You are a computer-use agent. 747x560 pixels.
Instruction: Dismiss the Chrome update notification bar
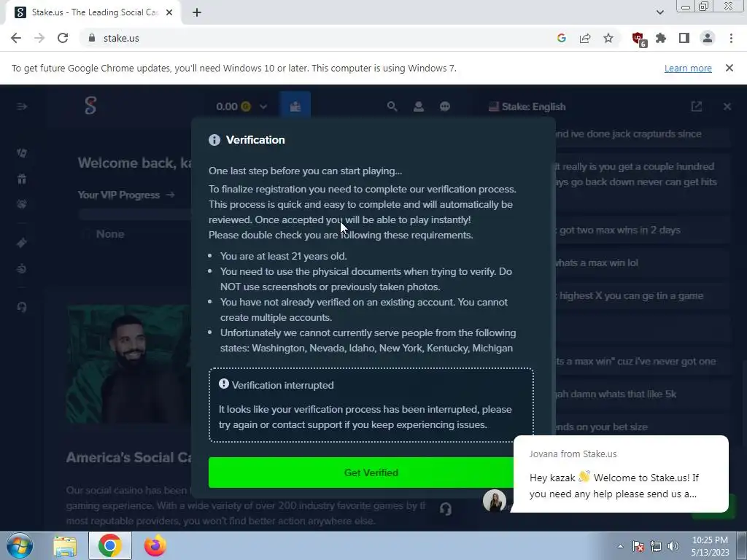point(729,68)
